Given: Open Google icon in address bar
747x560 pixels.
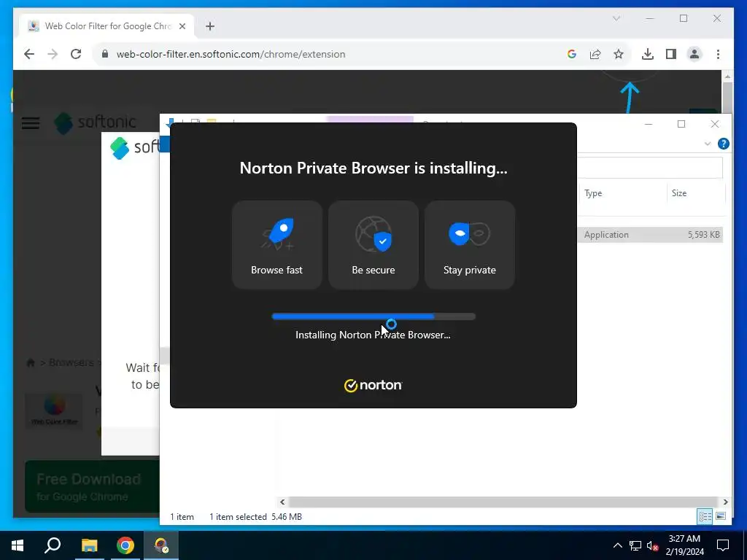Looking at the screenshot, I should point(572,54).
